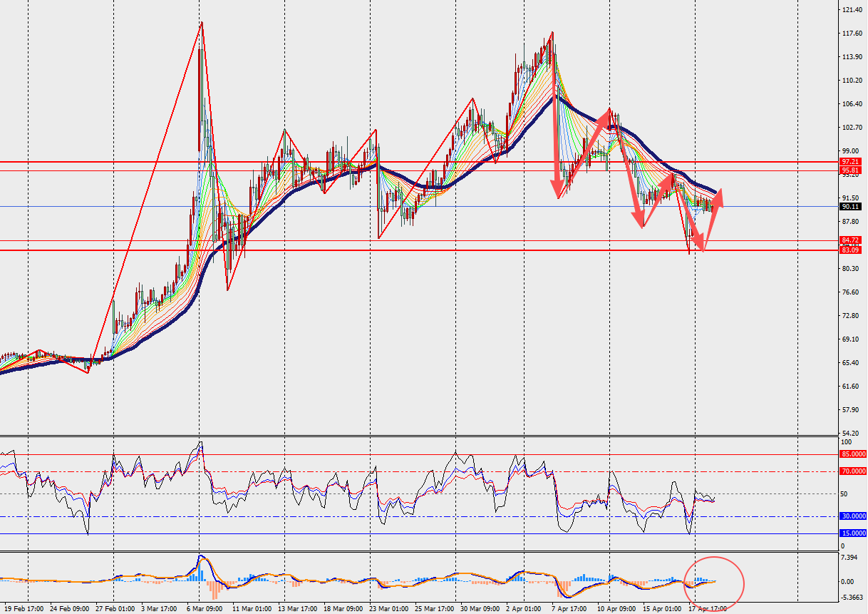This screenshot has height=614, width=868.
Task: Click the 65.40 price axis label
Action: pos(849,362)
